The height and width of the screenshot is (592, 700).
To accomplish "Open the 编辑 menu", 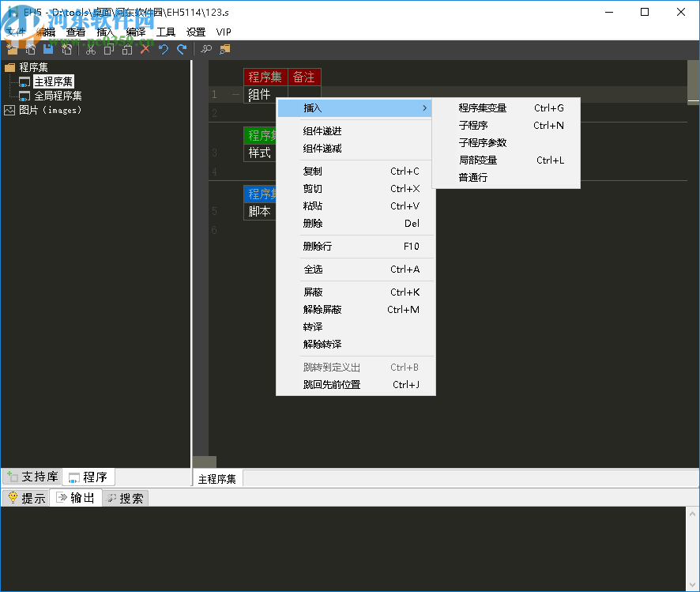I will (46, 32).
